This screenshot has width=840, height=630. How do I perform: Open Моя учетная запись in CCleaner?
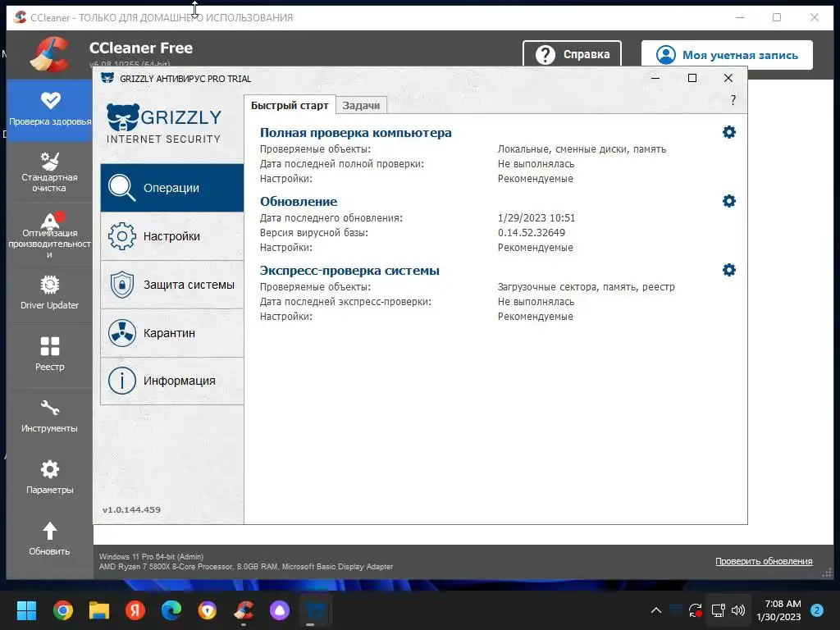coord(727,55)
